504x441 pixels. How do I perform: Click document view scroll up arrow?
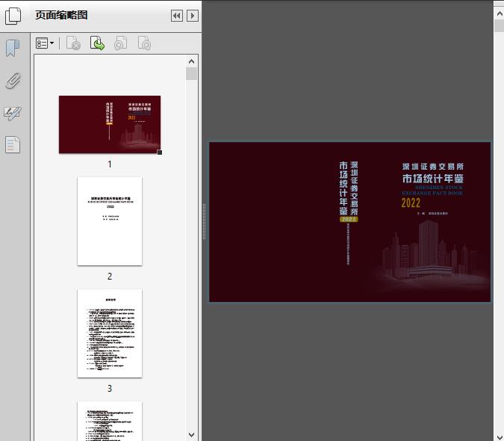[500, 13]
